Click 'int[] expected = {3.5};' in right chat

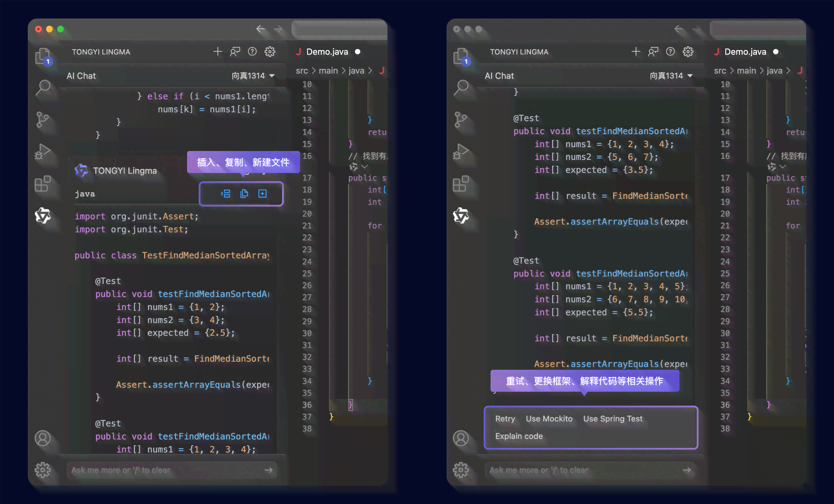pyautogui.click(x=593, y=170)
